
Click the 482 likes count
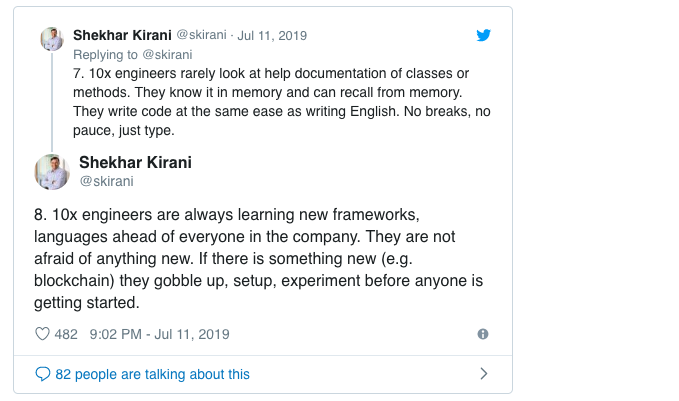pyautogui.click(x=66, y=334)
